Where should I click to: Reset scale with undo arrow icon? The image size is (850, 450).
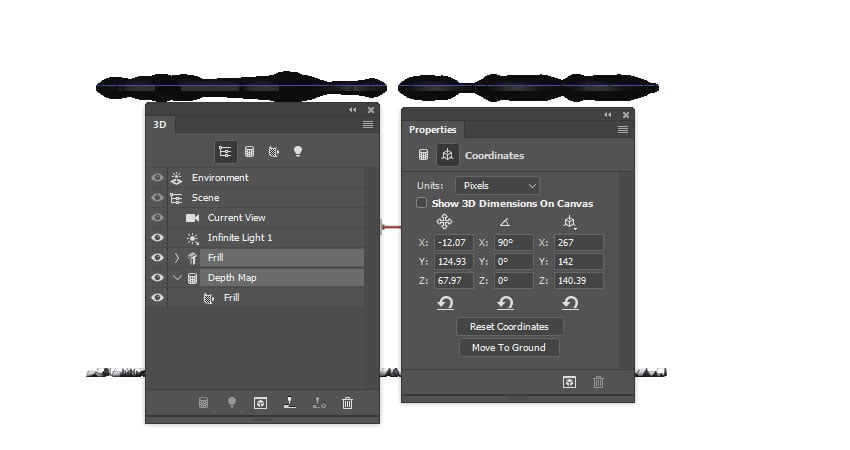click(570, 303)
